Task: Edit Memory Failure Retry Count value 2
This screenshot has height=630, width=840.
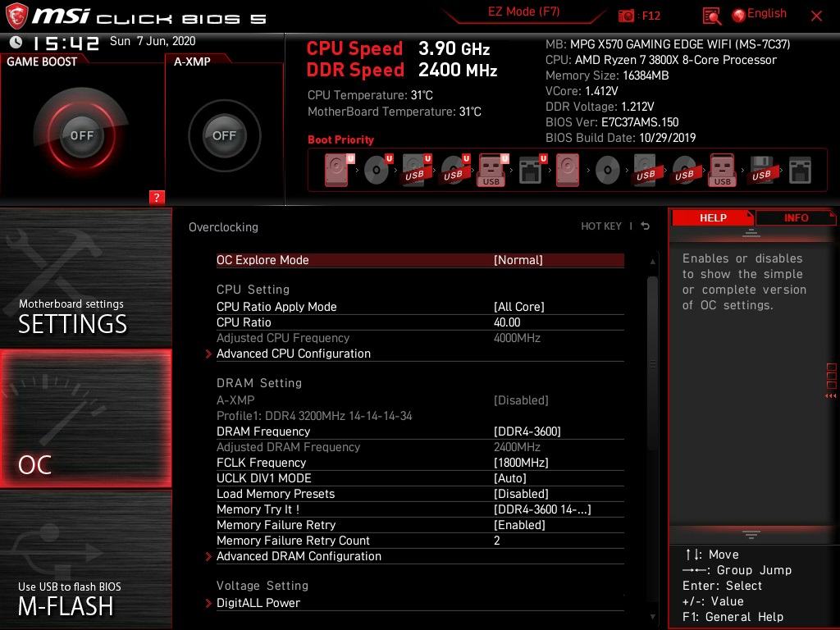Action: pyautogui.click(x=420, y=540)
